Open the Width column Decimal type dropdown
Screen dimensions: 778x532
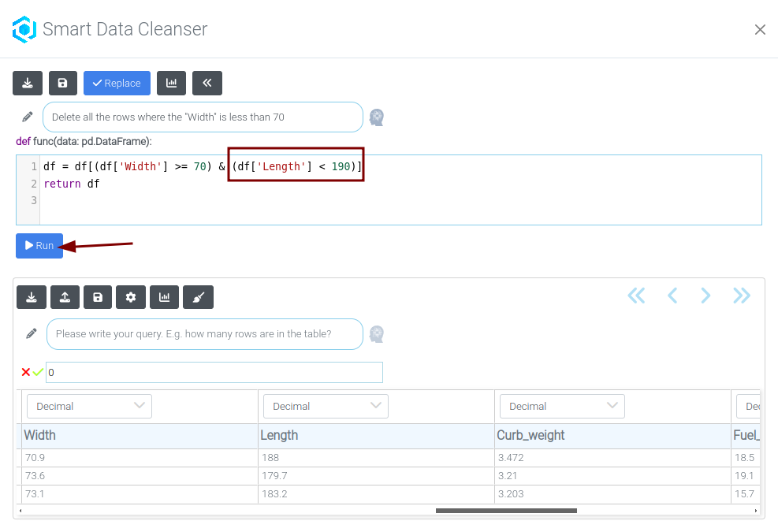(x=90, y=406)
